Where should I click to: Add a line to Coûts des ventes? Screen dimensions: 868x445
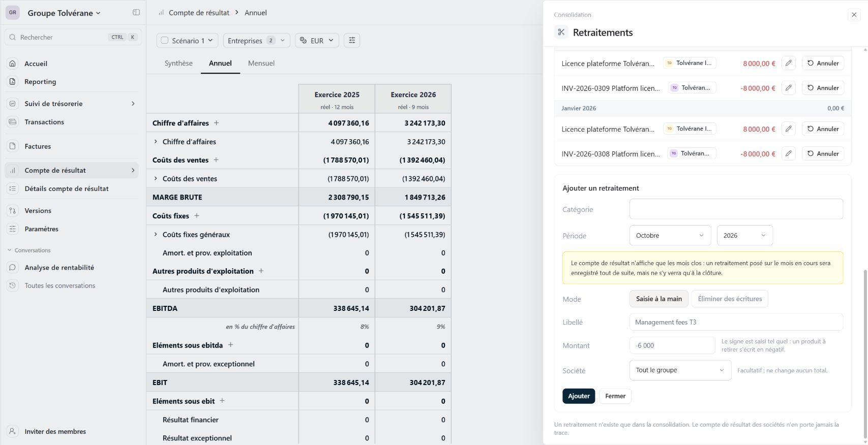216,160
